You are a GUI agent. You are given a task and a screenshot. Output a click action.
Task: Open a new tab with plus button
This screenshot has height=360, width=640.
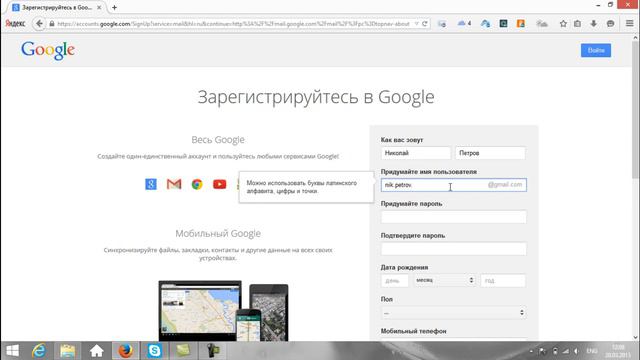pyautogui.click(x=114, y=7)
